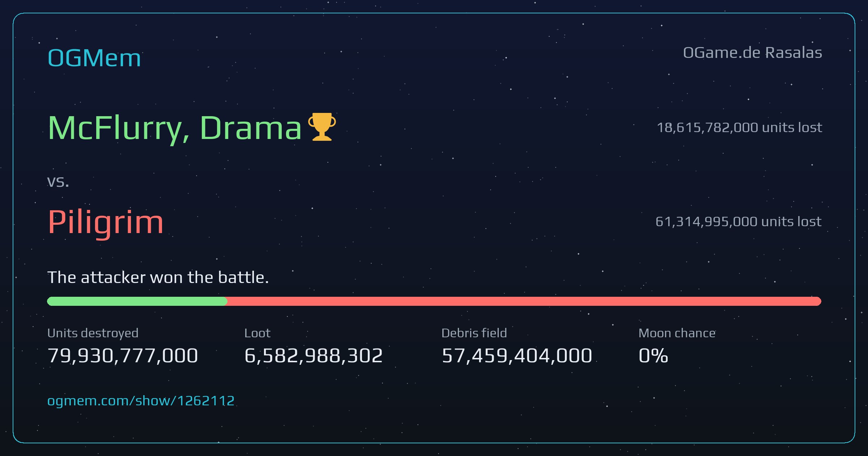Click the 61,314,995,000 units lost text
The width and height of the screenshot is (868, 456).
[739, 221]
